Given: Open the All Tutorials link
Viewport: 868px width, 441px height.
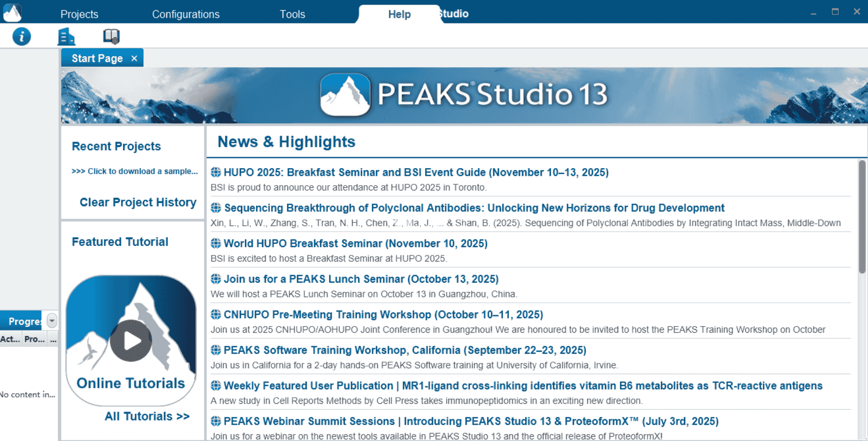Looking at the screenshot, I should point(147,416).
